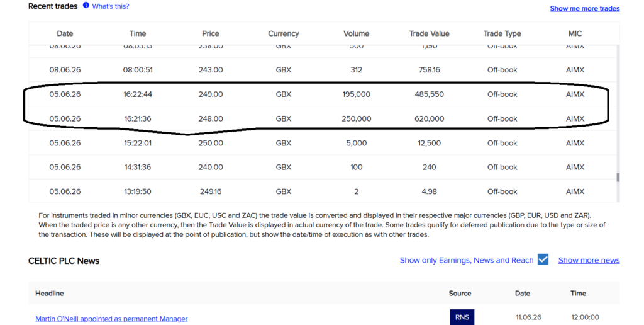Select the 312 volume cell
The height and width of the screenshot is (325, 644).
point(357,70)
